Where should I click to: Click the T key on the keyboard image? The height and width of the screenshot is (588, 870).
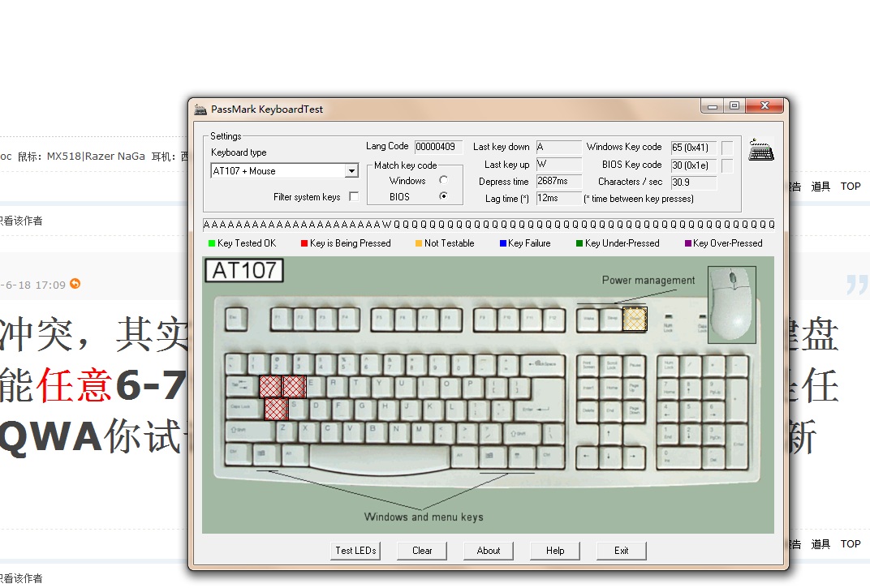click(362, 386)
